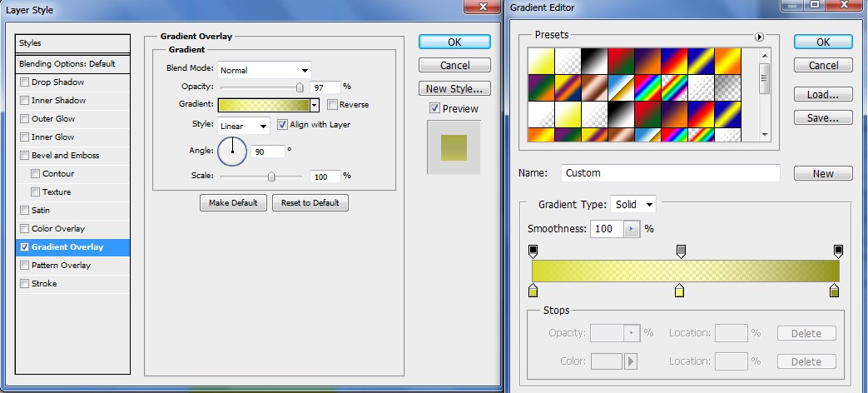This screenshot has width=868, height=393.
Task: Click the Scale field showing 100
Action: pos(325,177)
